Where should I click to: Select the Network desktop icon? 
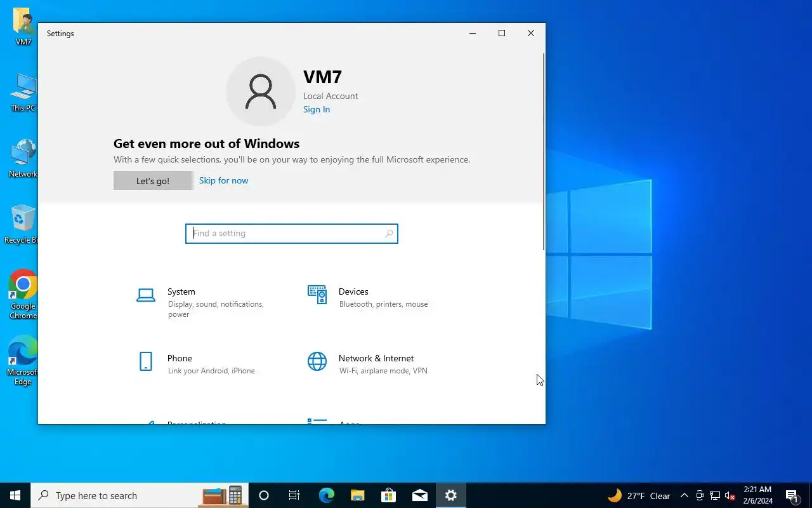click(23, 159)
